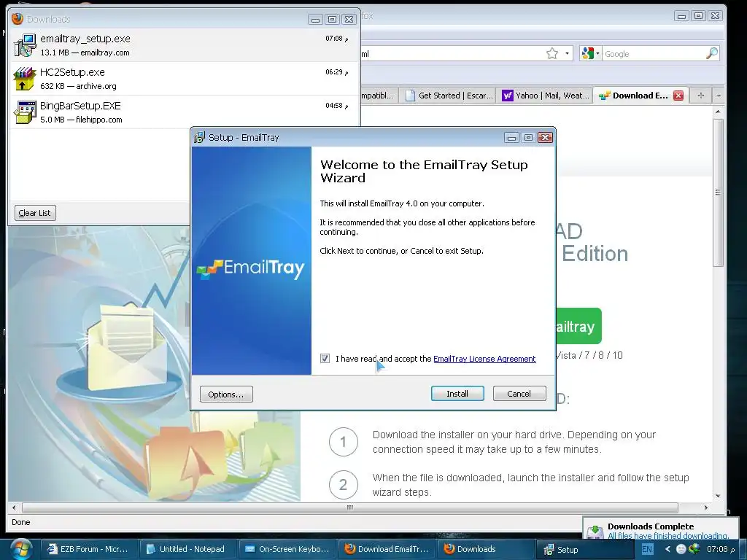
Task: Click the 5.0 MB — filehippo.com detail line
Action: pos(81,120)
